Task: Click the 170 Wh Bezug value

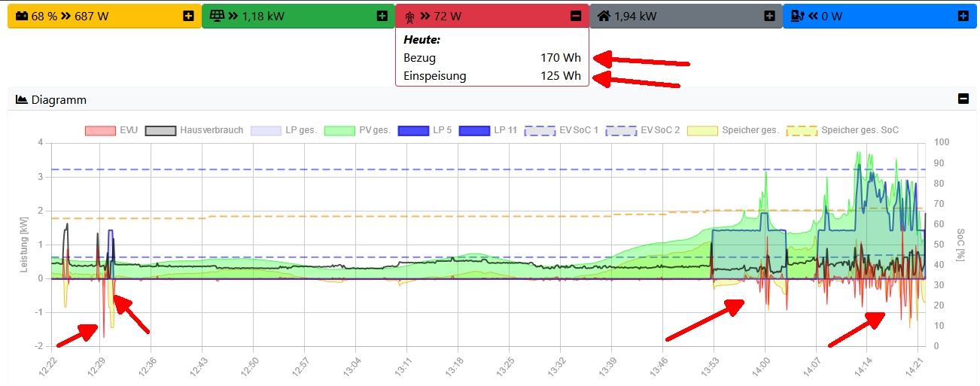Action: coord(561,57)
